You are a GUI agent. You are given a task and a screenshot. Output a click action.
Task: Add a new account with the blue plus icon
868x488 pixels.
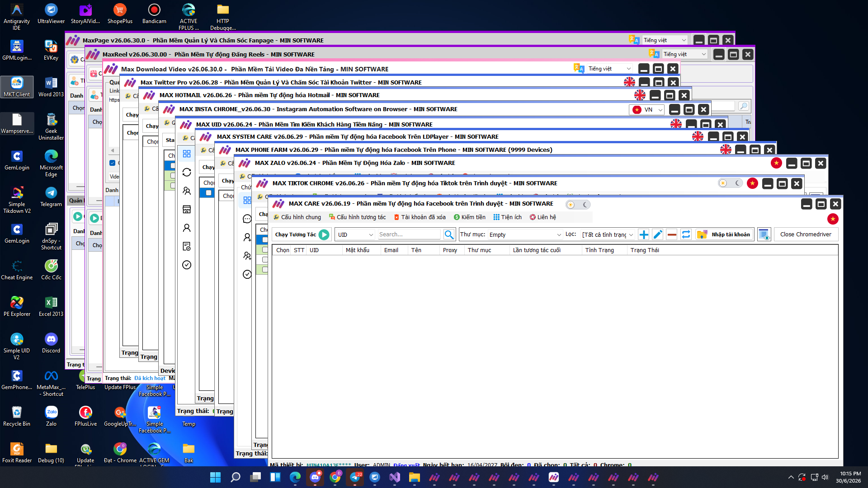644,235
